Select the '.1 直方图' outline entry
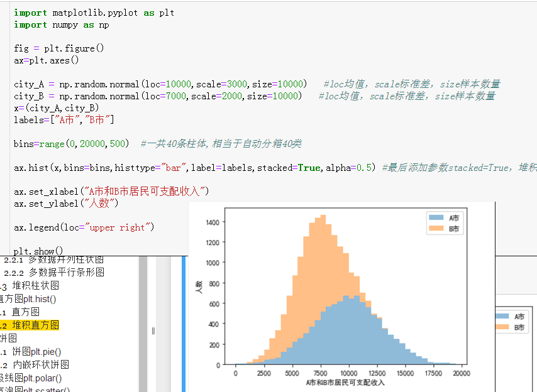 pos(19,312)
